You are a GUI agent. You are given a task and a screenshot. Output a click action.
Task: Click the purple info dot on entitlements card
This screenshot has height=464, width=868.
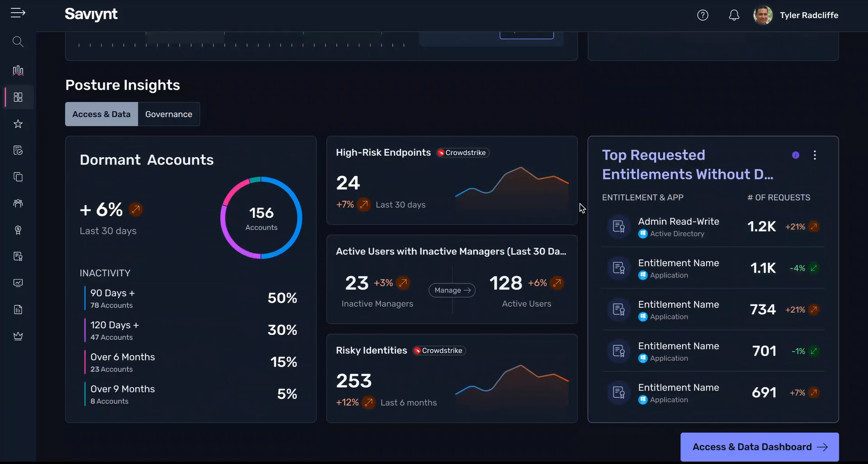[796, 155]
